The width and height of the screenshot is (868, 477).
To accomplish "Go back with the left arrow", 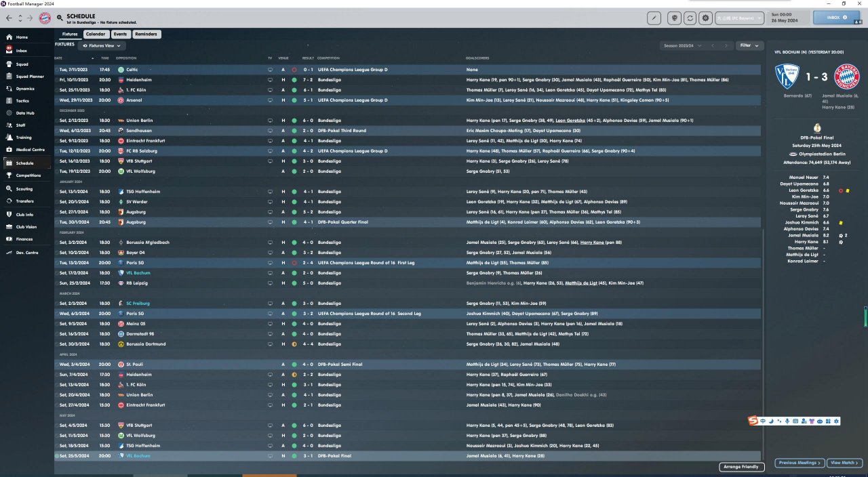I will coord(9,18).
